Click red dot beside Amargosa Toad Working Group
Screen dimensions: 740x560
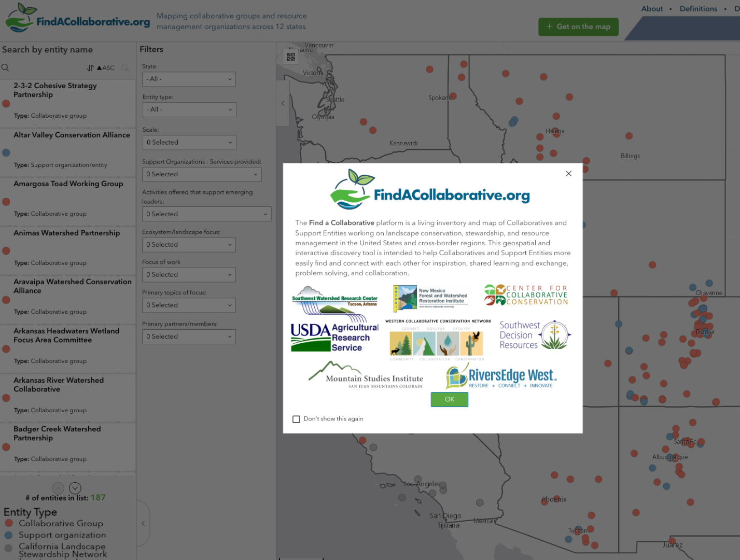pyautogui.click(x=6, y=202)
